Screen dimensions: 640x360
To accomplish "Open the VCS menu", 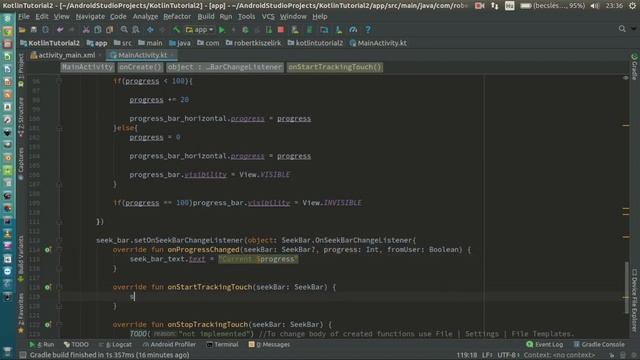I will (x=268, y=17).
